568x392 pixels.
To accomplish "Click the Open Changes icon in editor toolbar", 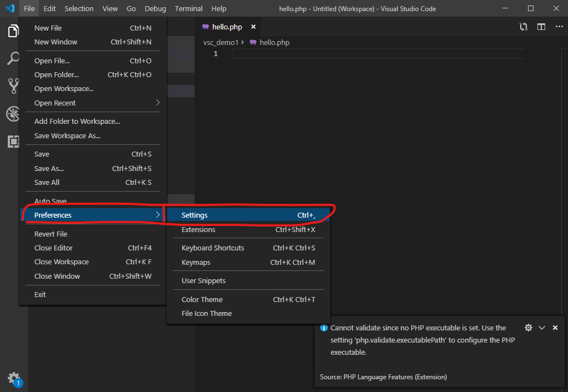I will (524, 27).
